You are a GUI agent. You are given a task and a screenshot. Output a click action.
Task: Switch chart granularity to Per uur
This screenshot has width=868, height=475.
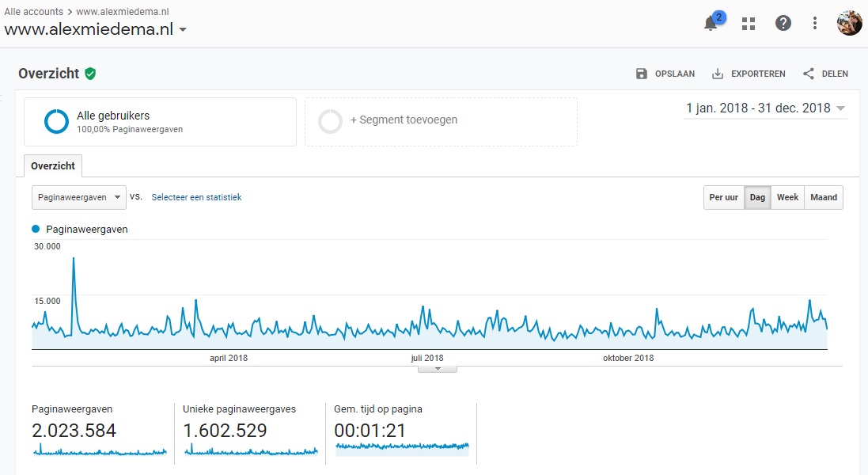click(723, 197)
